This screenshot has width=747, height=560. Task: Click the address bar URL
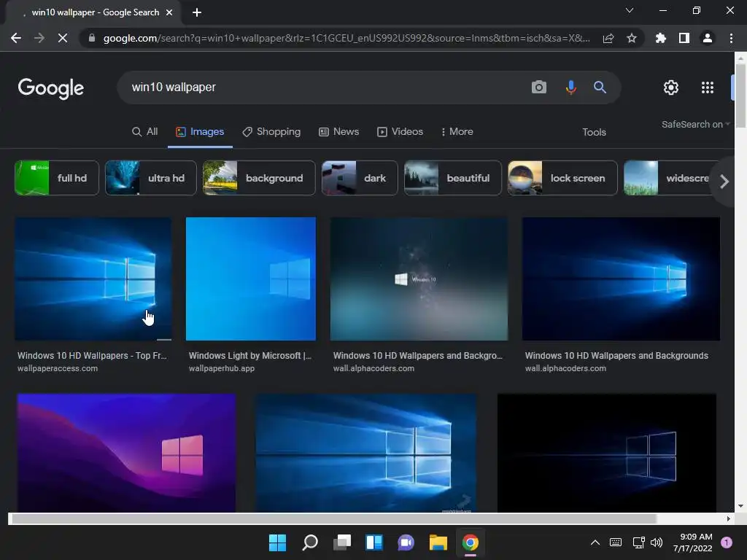pyautogui.click(x=347, y=38)
